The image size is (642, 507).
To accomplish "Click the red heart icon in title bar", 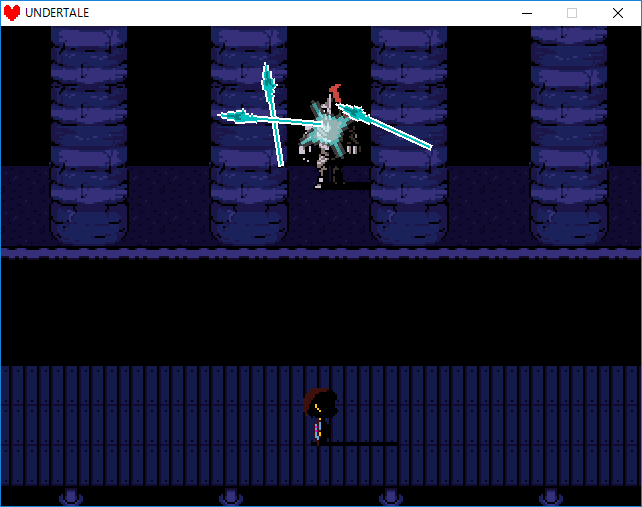I will pyautogui.click(x=12, y=13).
